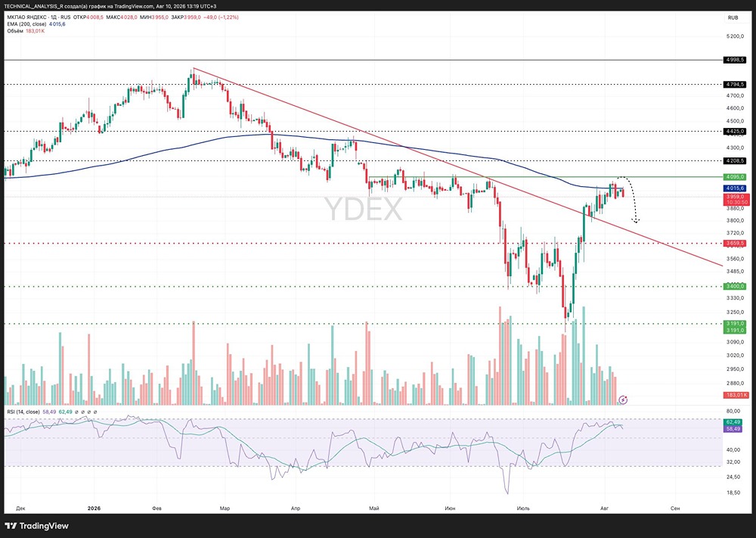Click the 4794,5 price level label

click(736, 84)
